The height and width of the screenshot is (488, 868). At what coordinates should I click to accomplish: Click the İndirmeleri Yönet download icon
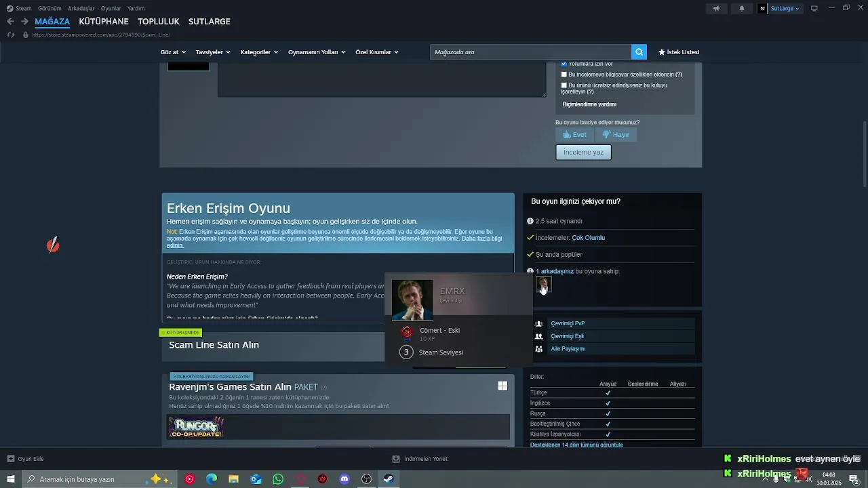tap(396, 459)
